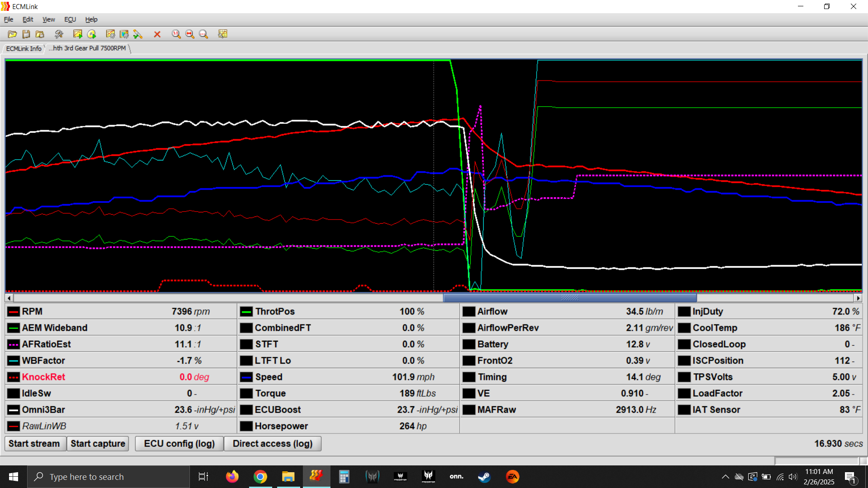Click the taskbar search box
The width and height of the screenshot is (868, 488).
tap(108, 477)
